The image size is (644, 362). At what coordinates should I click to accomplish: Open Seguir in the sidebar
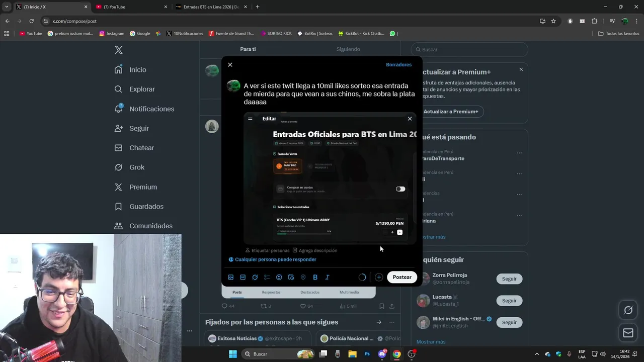(132, 128)
